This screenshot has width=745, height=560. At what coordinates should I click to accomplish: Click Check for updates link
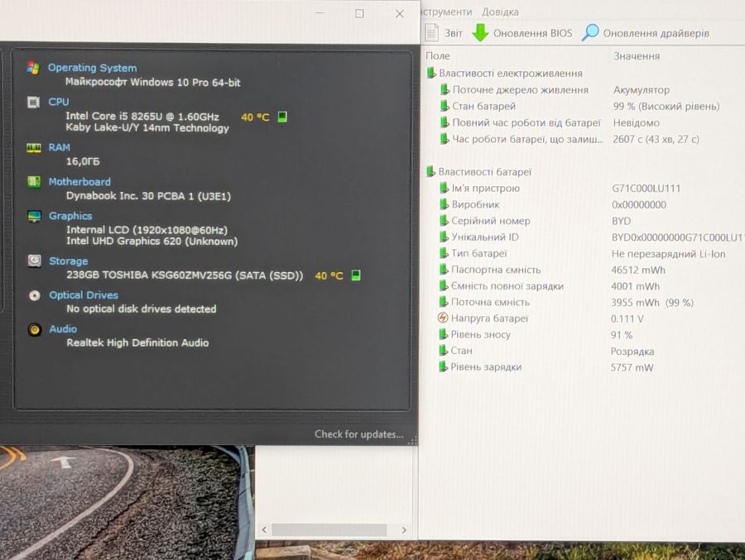358,434
